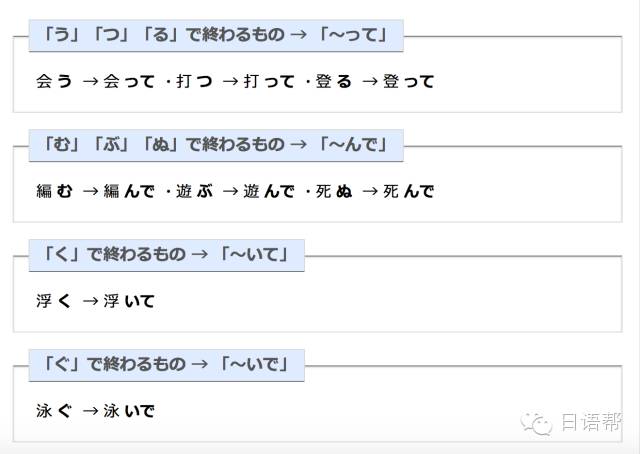Select the 「く」で終わるもの heading

tap(167, 255)
